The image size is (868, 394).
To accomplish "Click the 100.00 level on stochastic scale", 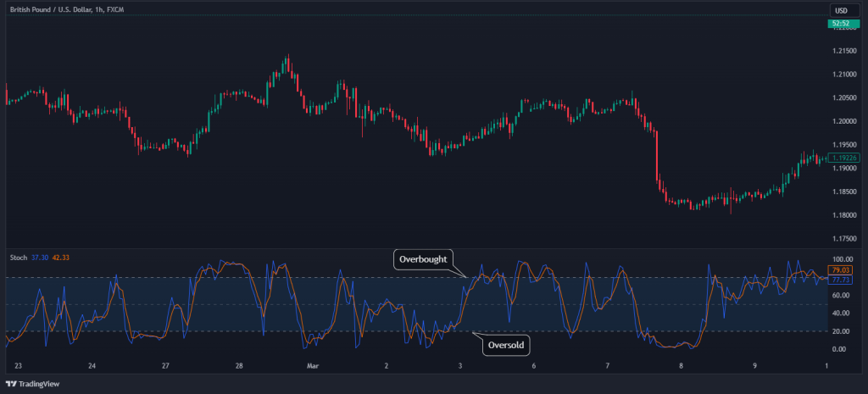I will point(843,259).
